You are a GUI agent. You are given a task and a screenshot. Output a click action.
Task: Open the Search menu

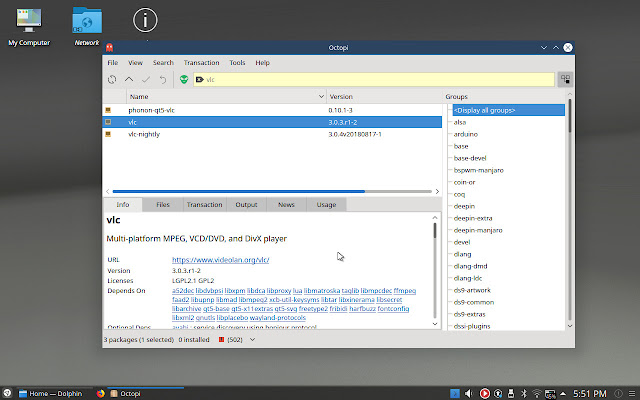[x=163, y=63]
